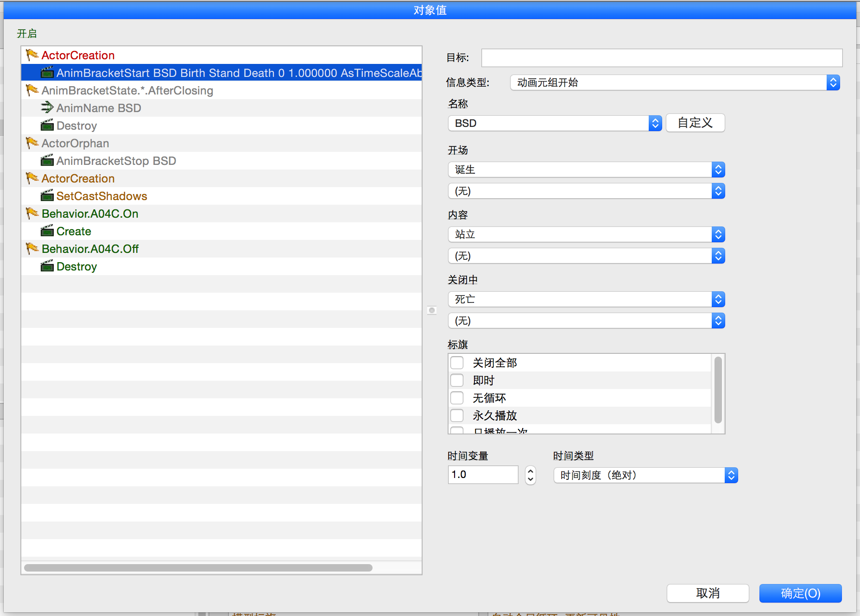Check the 永久播放 checkbox
The width and height of the screenshot is (860, 616).
457,415
